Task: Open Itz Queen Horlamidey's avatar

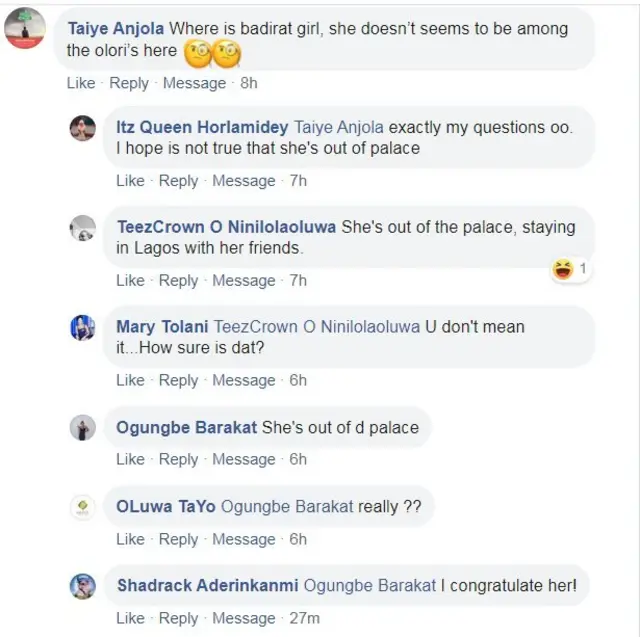Action: coord(83,128)
